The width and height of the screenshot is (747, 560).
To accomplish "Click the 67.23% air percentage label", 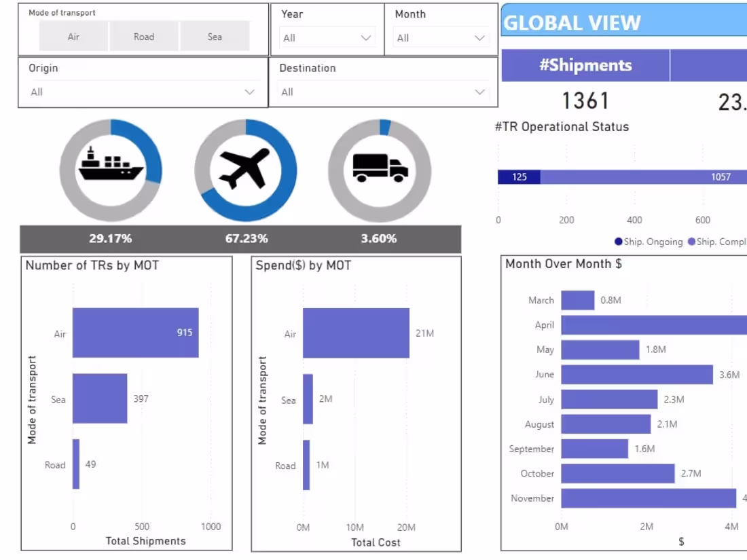I will [x=245, y=238].
